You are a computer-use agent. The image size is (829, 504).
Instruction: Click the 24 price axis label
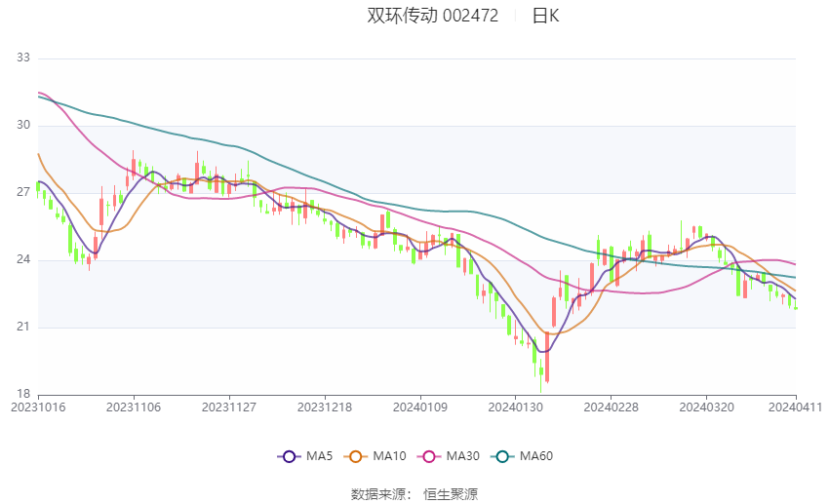(24, 260)
